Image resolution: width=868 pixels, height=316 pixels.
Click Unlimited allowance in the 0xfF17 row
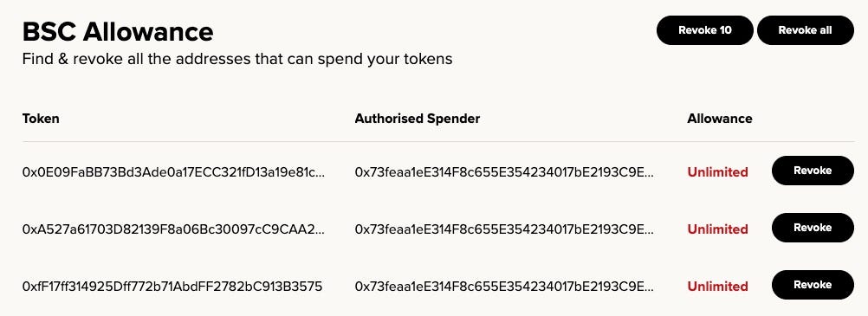click(x=717, y=286)
